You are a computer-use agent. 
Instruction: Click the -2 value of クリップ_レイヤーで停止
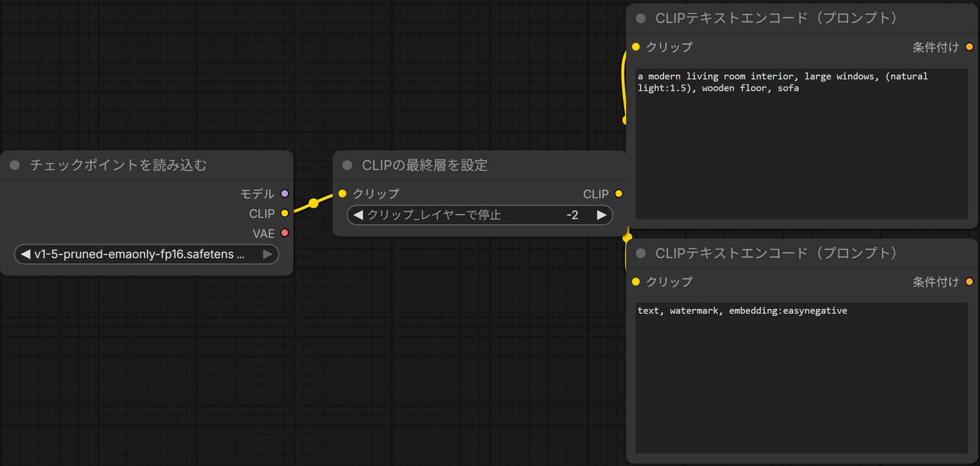pyautogui.click(x=572, y=215)
